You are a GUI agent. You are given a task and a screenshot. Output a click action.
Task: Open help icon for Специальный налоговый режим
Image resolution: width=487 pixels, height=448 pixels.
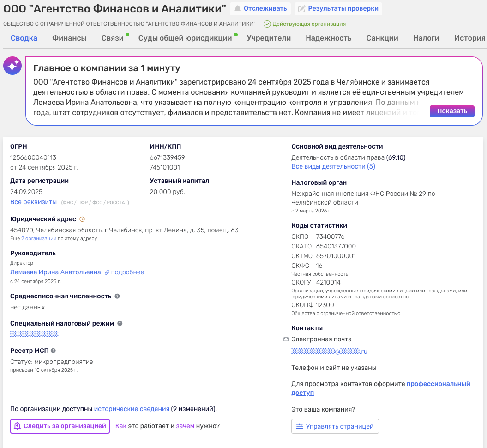[120, 323]
